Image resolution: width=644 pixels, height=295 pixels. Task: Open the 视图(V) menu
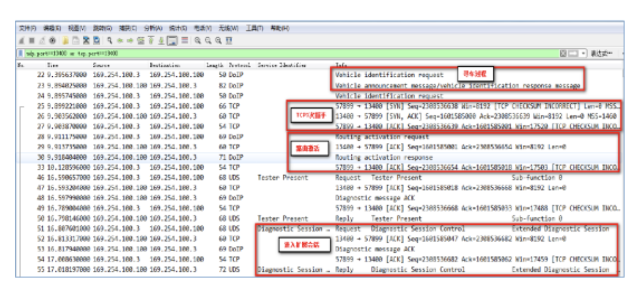77,28
